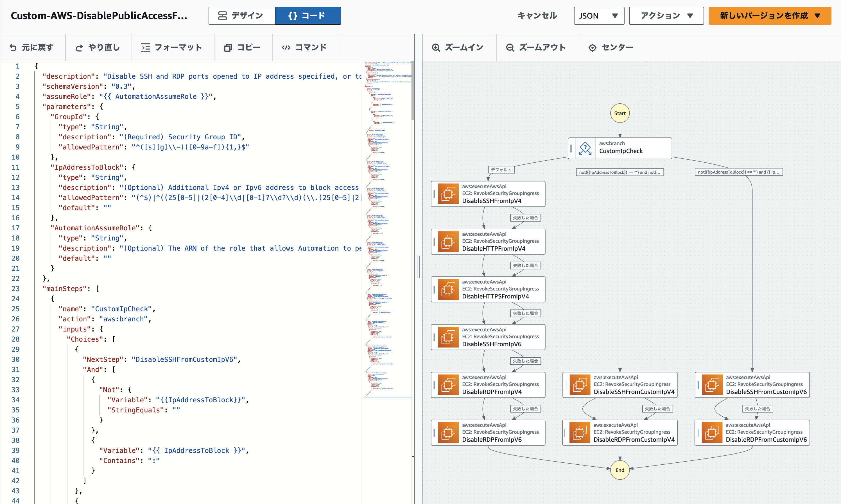
Task: Open the JSON format dropdown
Action: coord(598,16)
